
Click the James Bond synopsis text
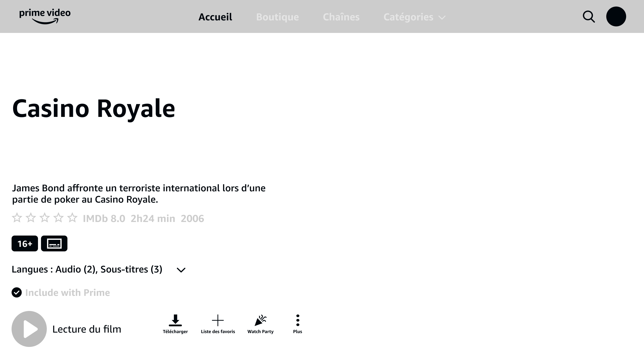pos(139,194)
